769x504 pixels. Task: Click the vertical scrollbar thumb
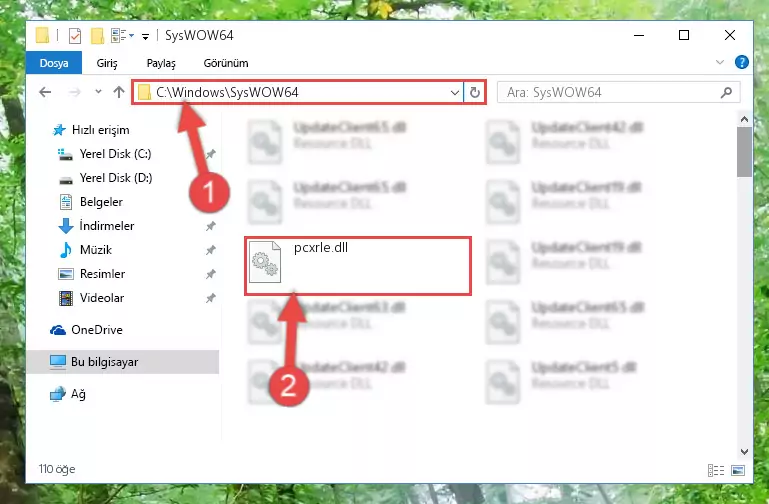click(x=744, y=152)
